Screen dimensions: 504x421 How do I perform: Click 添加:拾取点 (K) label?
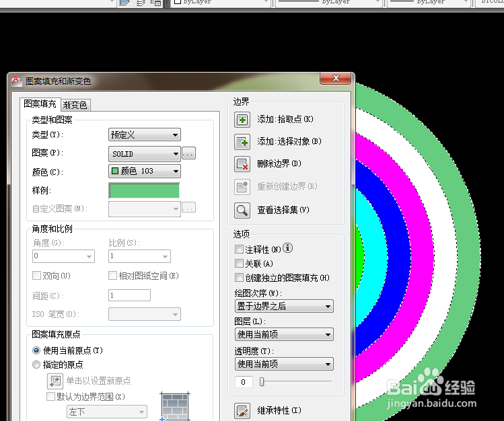pos(285,120)
